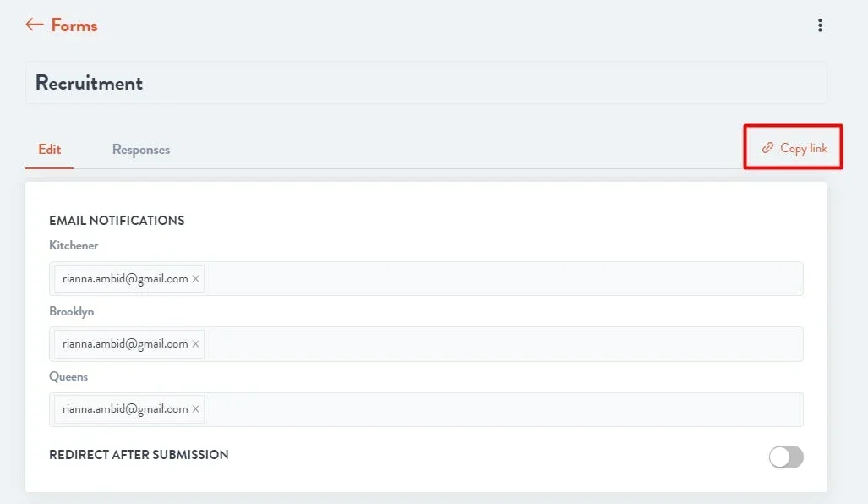Select the Kitchener rianna.ambid@gmail.com chip text
Screen dimensions: 868x504
125,278
